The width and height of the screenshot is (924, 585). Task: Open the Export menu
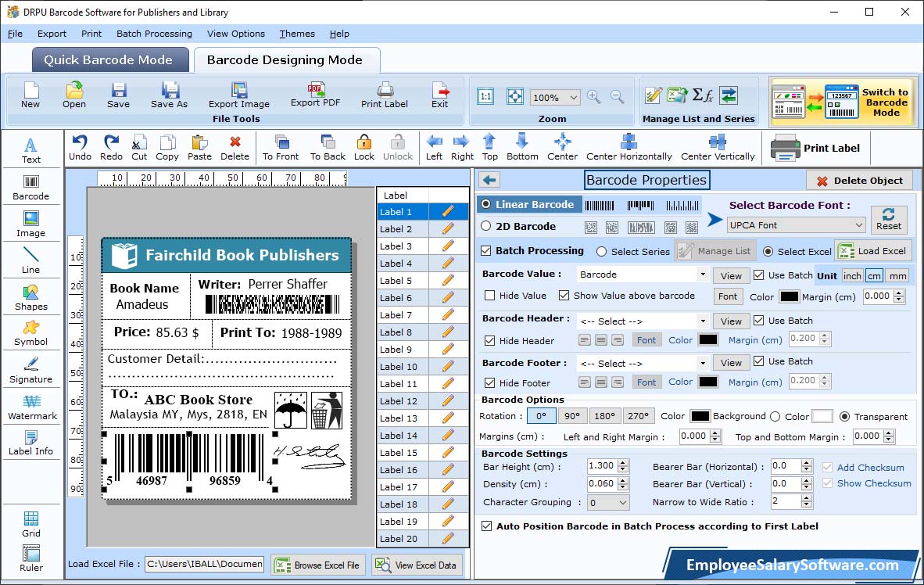coord(52,34)
